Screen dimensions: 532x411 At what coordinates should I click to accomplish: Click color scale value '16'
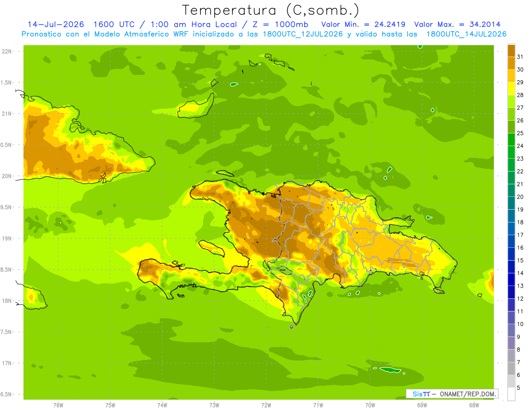click(520, 248)
